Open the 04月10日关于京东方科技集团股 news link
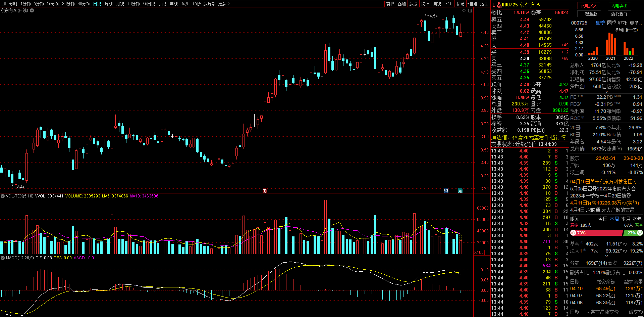Viewport: 644px width, 317px height. click(606, 182)
